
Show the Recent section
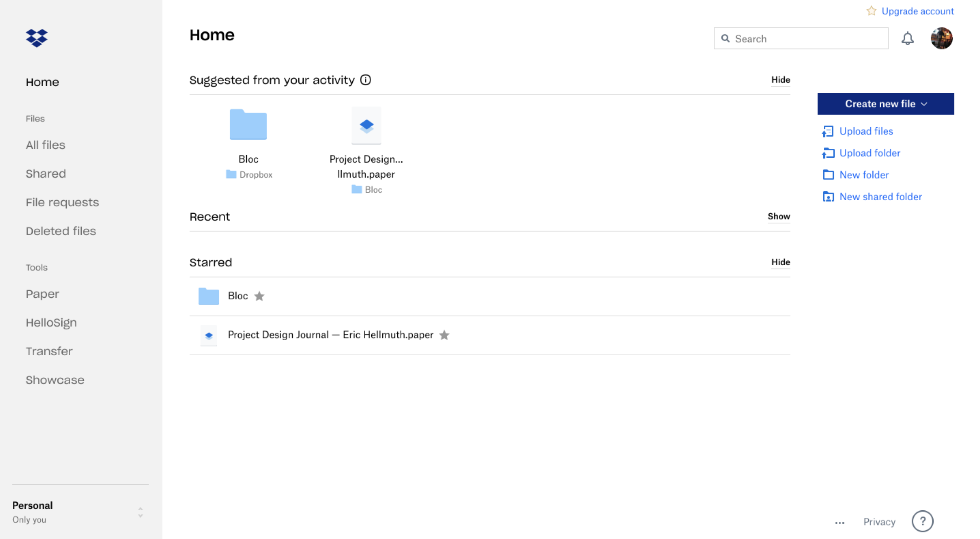779,216
